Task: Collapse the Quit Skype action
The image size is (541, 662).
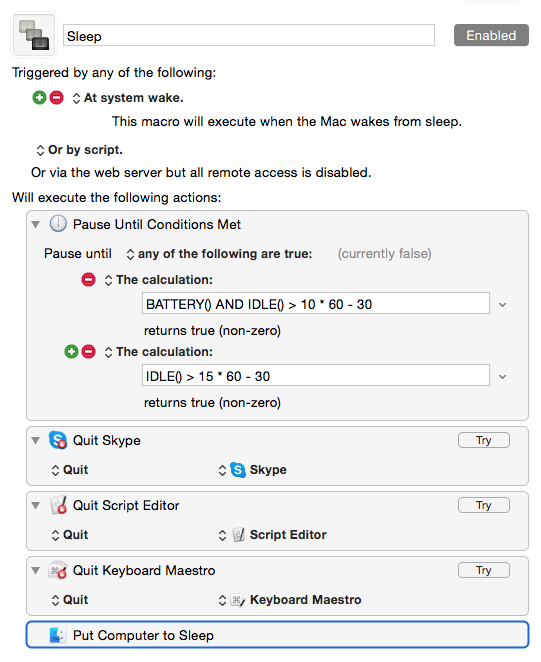Action: click(36, 440)
